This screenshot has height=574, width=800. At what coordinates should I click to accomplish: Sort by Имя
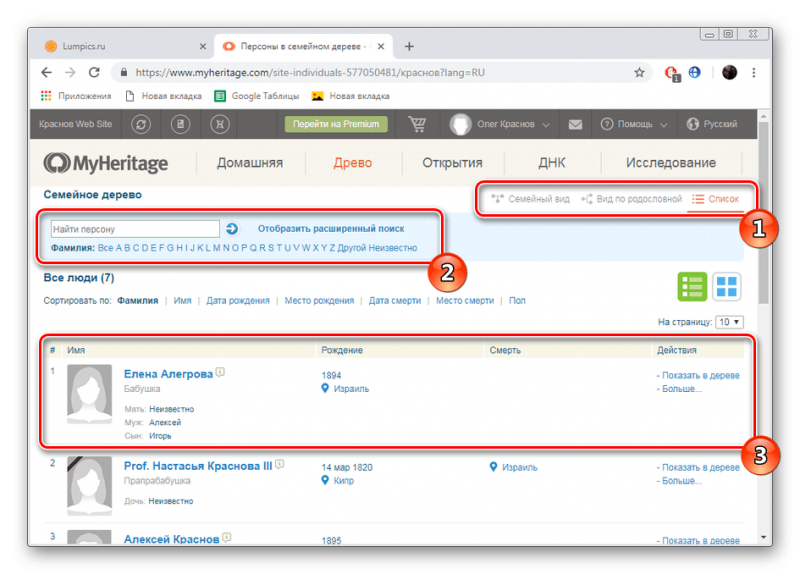pyautogui.click(x=182, y=301)
